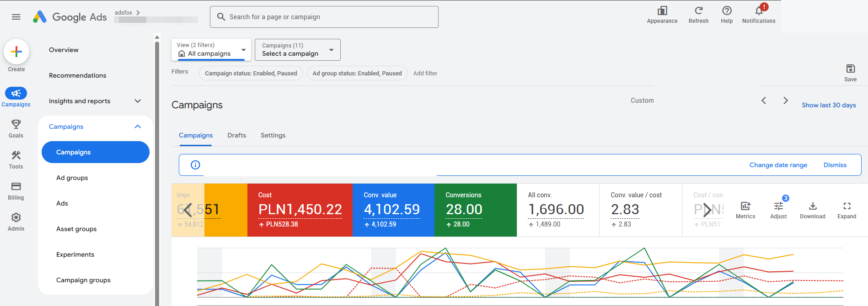Save the current view
The height and width of the screenshot is (306, 868).
point(850,73)
